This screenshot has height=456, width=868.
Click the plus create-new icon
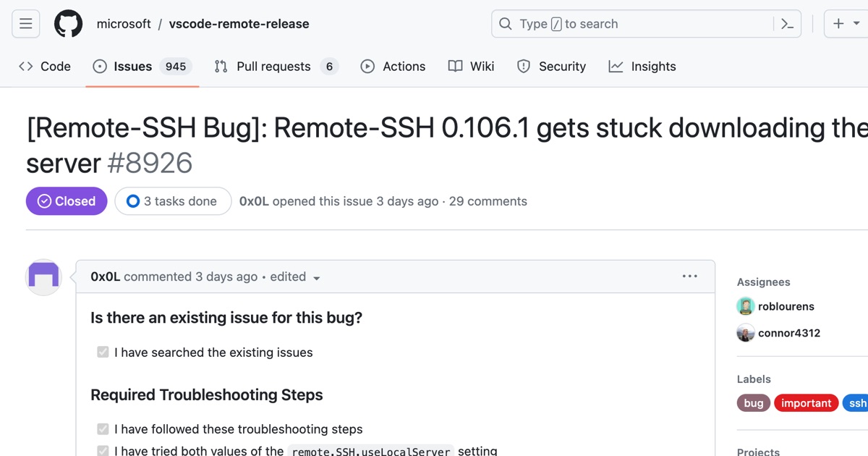coord(838,24)
